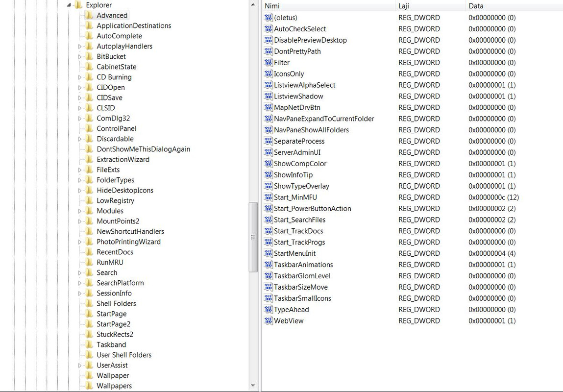Expand the SessionInfo key
This screenshot has height=392, width=563.
[80, 294]
